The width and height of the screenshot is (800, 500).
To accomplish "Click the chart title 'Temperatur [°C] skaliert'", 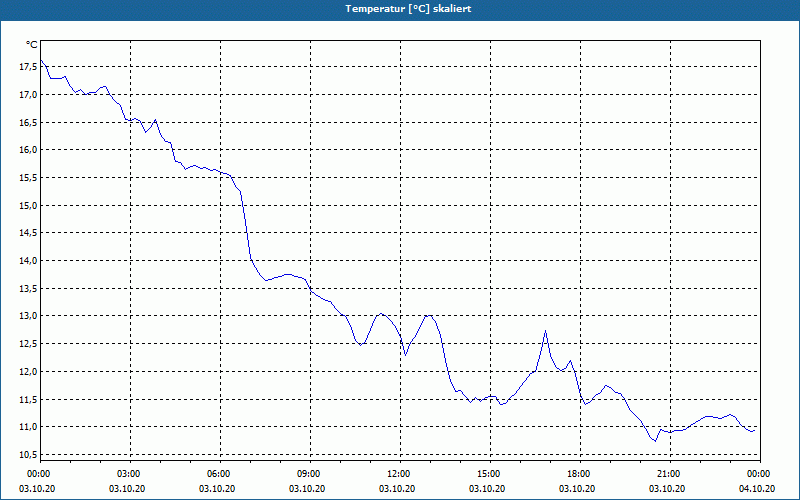I will [408, 9].
